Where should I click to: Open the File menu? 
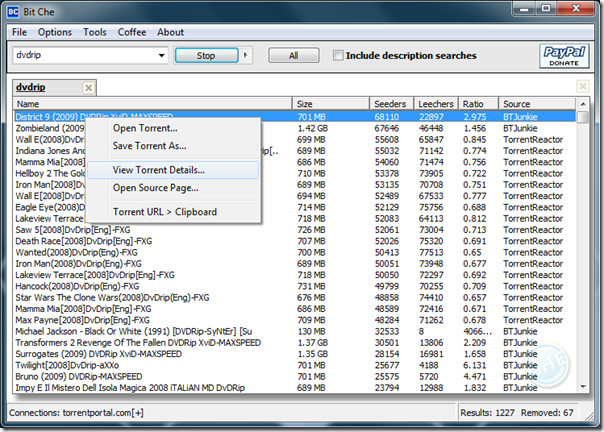click(x=19, y=32)
